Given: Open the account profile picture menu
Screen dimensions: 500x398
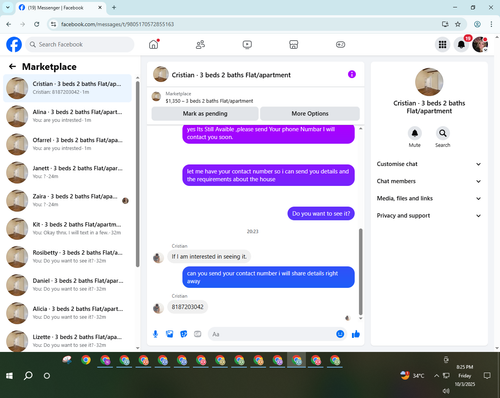Looking at the screenshot, I should point(480,44).
